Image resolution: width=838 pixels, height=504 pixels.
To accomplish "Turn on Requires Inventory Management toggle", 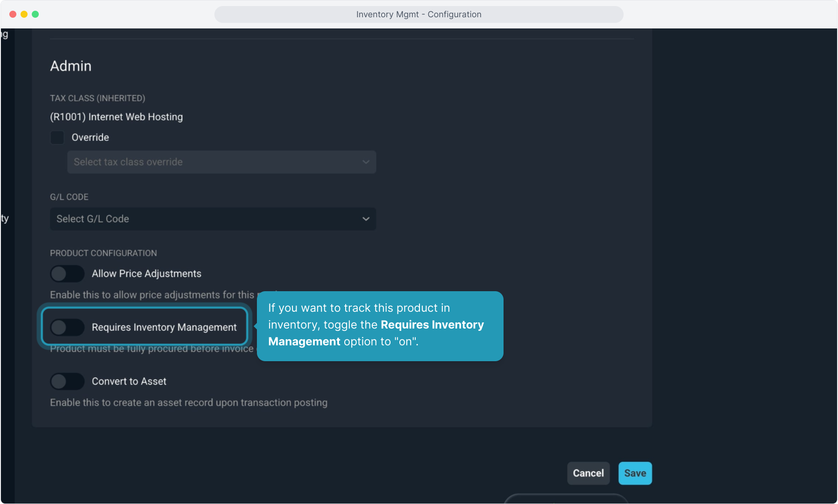I will tap(67, 328).
